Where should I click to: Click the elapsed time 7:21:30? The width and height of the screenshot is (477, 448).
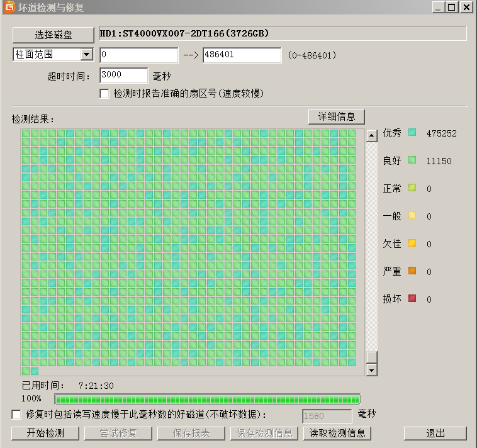[x=96, y=386]
